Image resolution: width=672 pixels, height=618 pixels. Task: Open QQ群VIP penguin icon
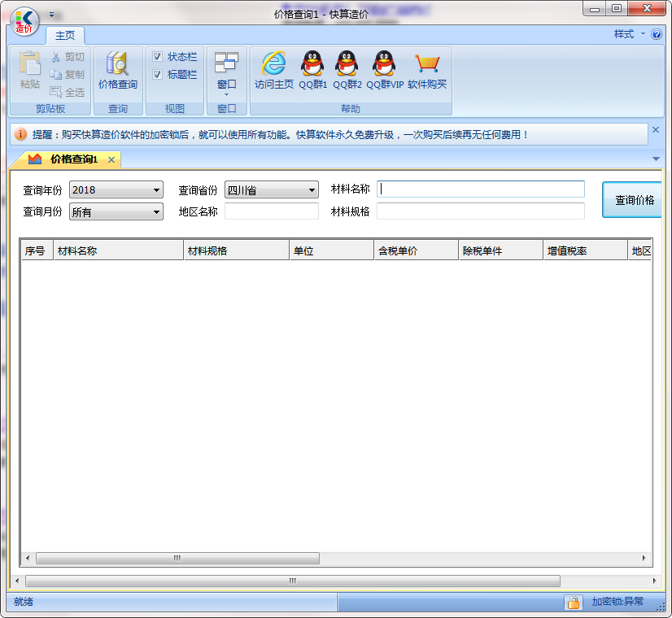coord(385,63)
